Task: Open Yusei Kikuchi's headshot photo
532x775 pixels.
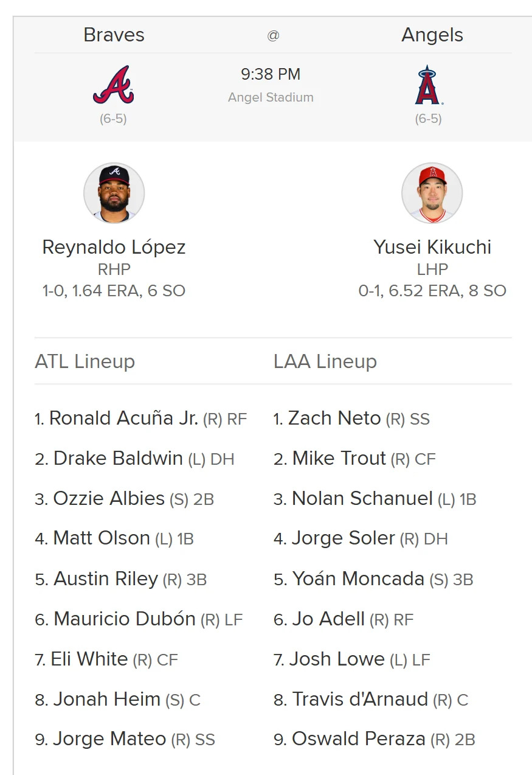Action: 432,193
